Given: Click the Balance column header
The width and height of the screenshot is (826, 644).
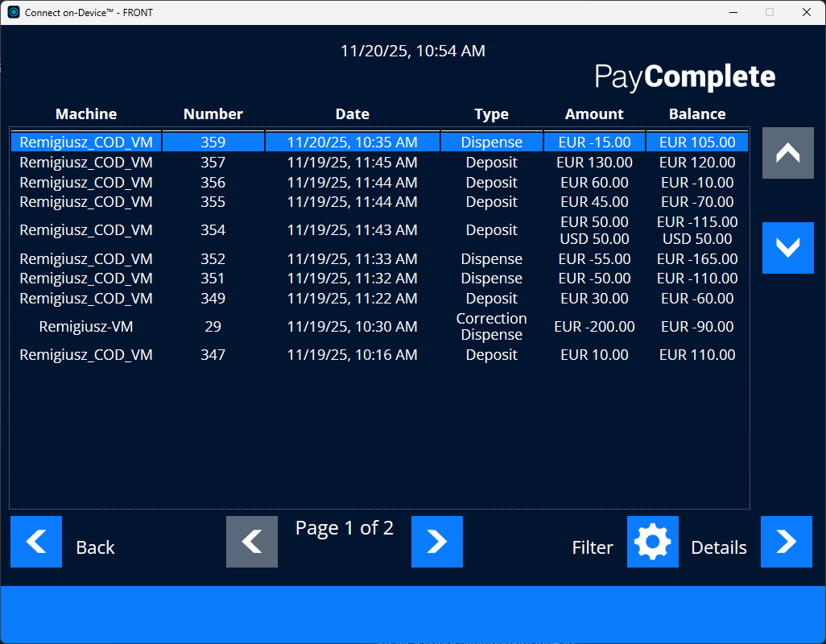Looking at the screenshot, I should [697, 114].
